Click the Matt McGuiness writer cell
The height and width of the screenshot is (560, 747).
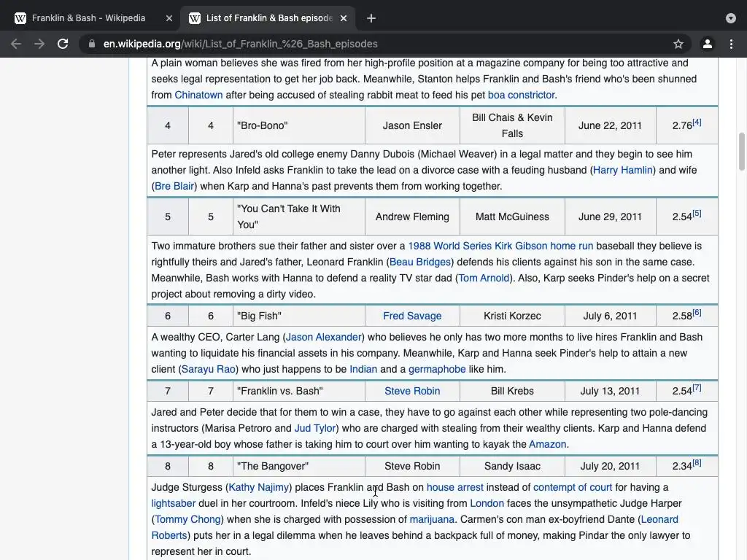click(x=512, y=217)
